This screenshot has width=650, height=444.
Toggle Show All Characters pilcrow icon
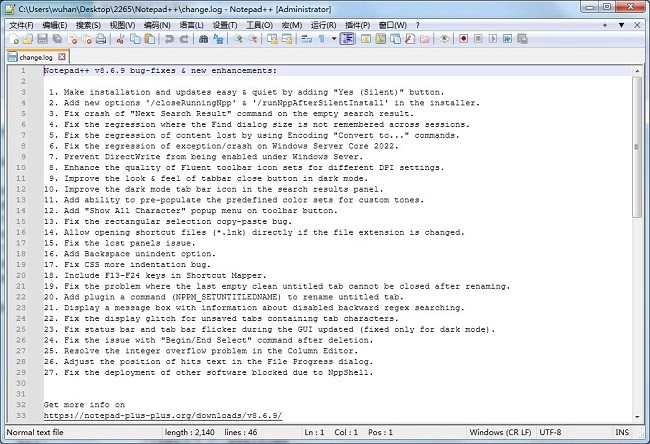tap(321, 39)
